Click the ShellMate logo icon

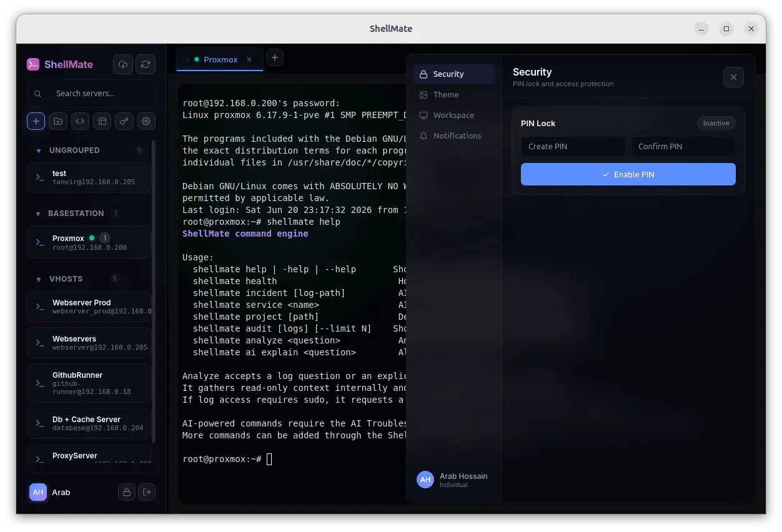[33, 64]
